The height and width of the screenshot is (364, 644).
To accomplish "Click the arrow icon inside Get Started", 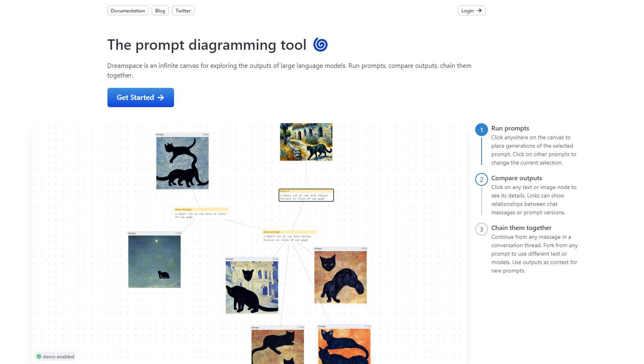I will pos(161,98).
